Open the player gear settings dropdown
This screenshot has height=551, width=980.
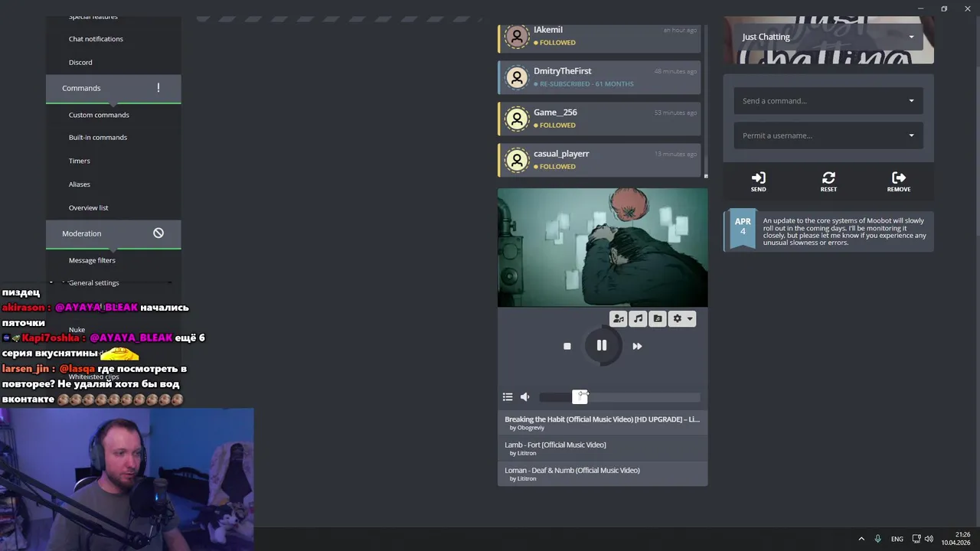point(681,318)
